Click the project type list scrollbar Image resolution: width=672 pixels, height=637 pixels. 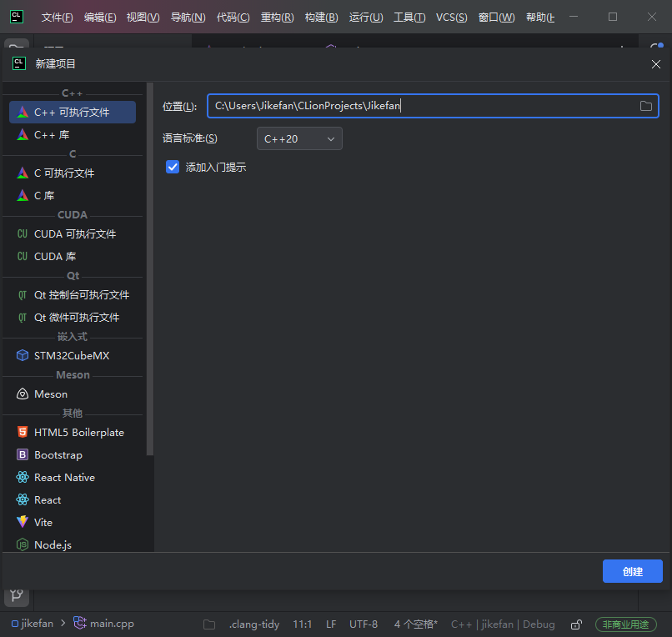point(149,268)
